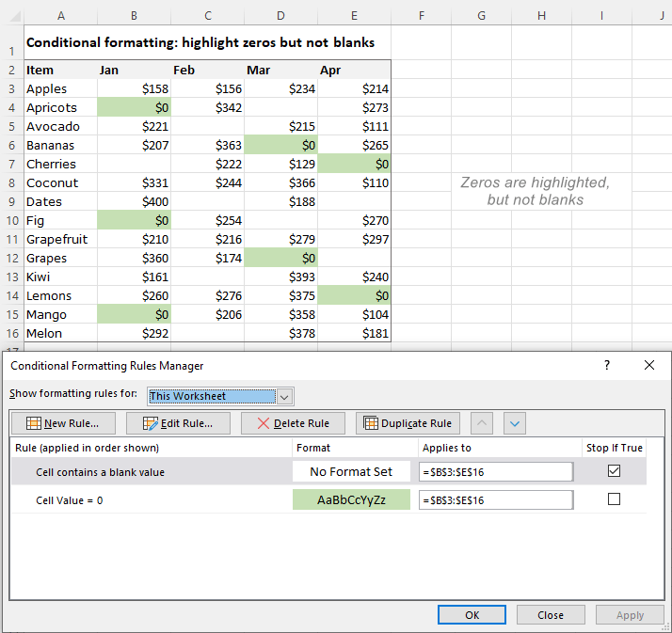Select column C header
Screen dimensions: 672x633
(x=207, y=16)
